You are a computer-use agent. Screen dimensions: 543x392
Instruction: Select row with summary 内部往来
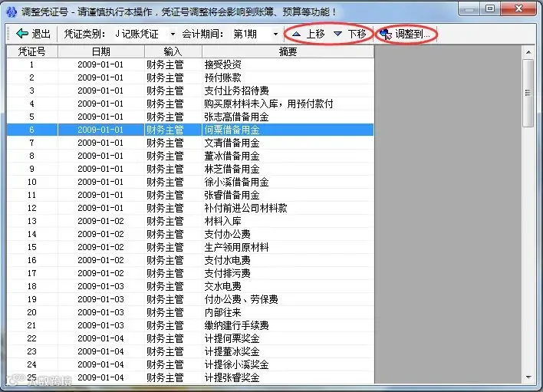click(190, 312)
